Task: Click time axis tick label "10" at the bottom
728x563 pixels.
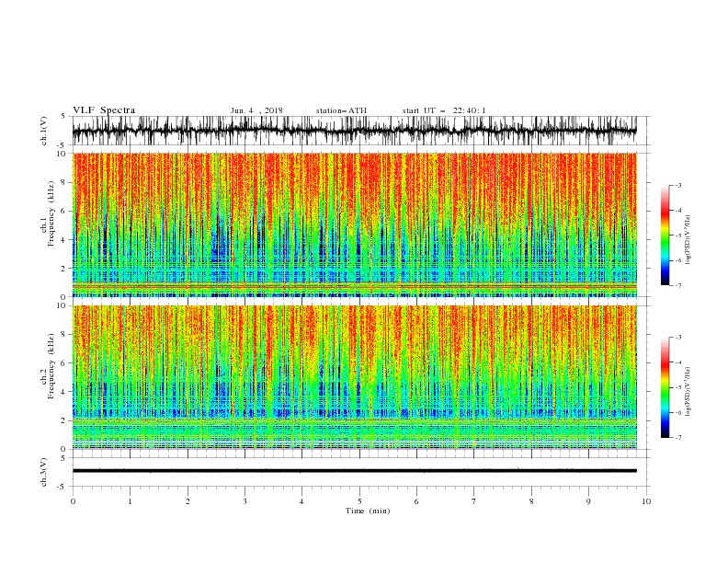Action: [x=646, y=501]
